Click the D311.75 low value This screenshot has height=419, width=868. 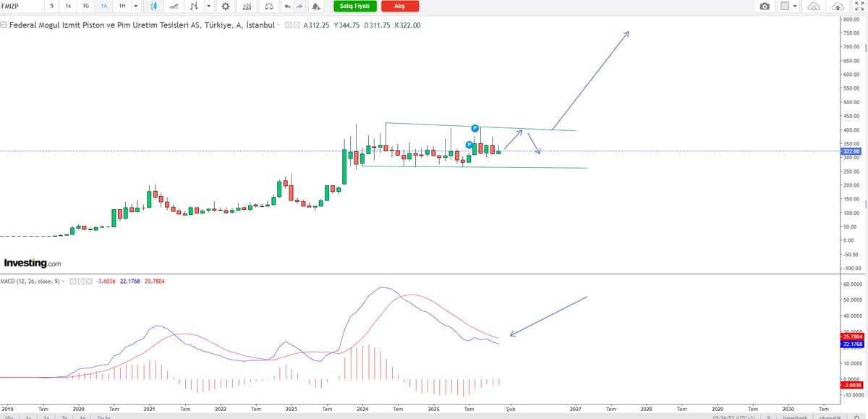[x=377, y=25]
